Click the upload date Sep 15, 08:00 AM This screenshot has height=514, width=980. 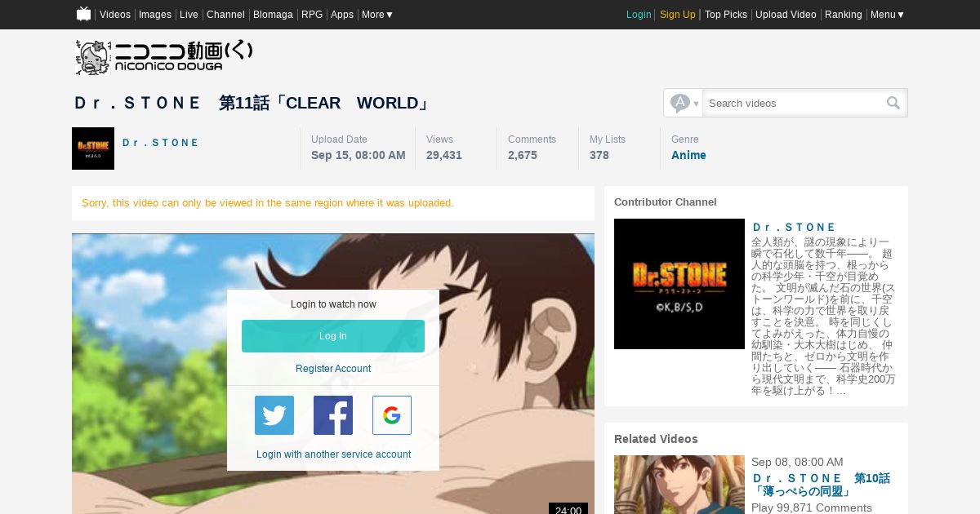[359, 155]
